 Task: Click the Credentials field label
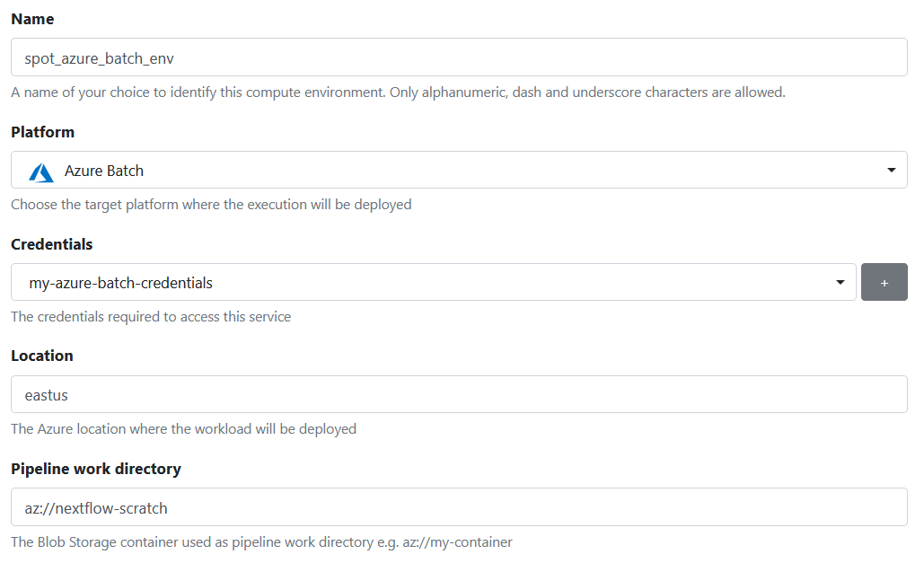click(x=52, y=244)
